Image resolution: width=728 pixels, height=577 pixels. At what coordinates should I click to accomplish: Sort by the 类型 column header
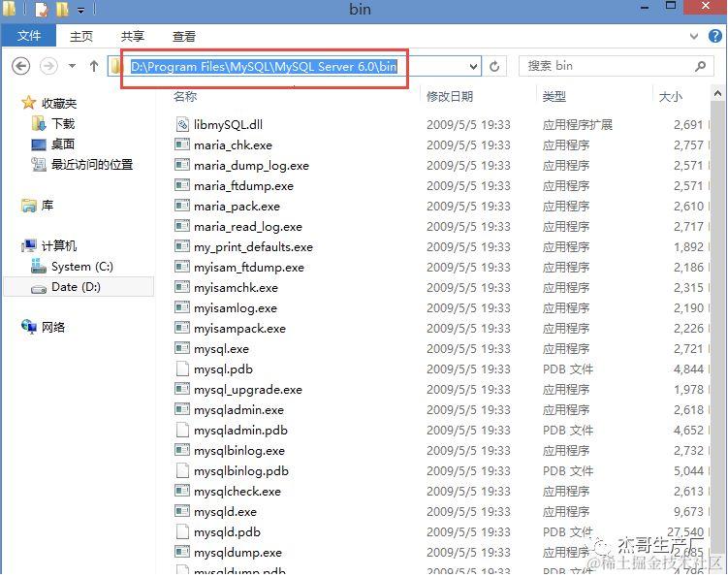tap(554, 97)
